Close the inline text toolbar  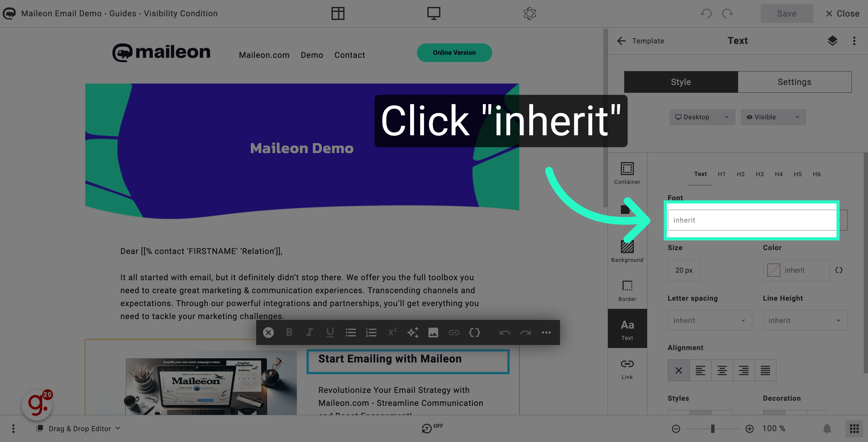pyautogui.click(x=268, y=333)
